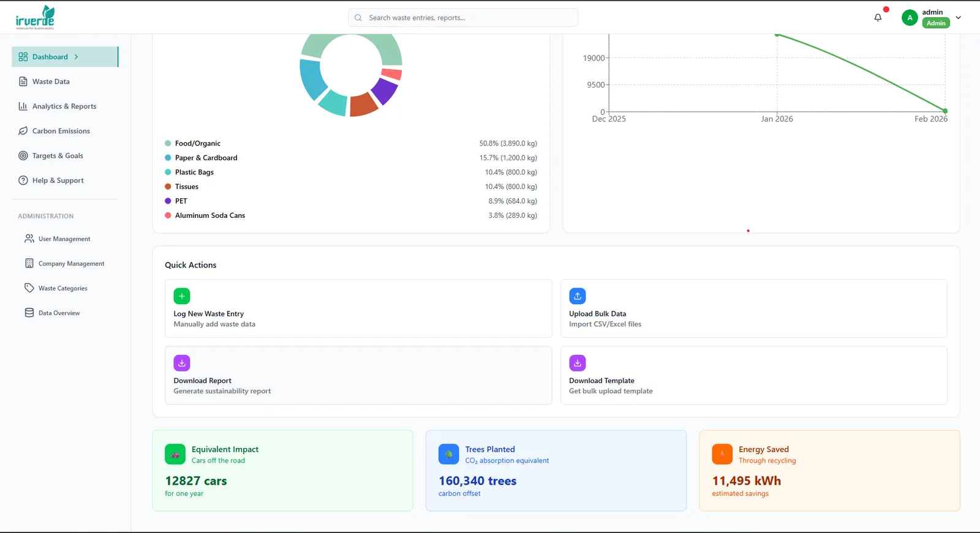980x533 pixels.
Task: Click the green plus icon for new waste entry
Action: [x=182, y=296]
